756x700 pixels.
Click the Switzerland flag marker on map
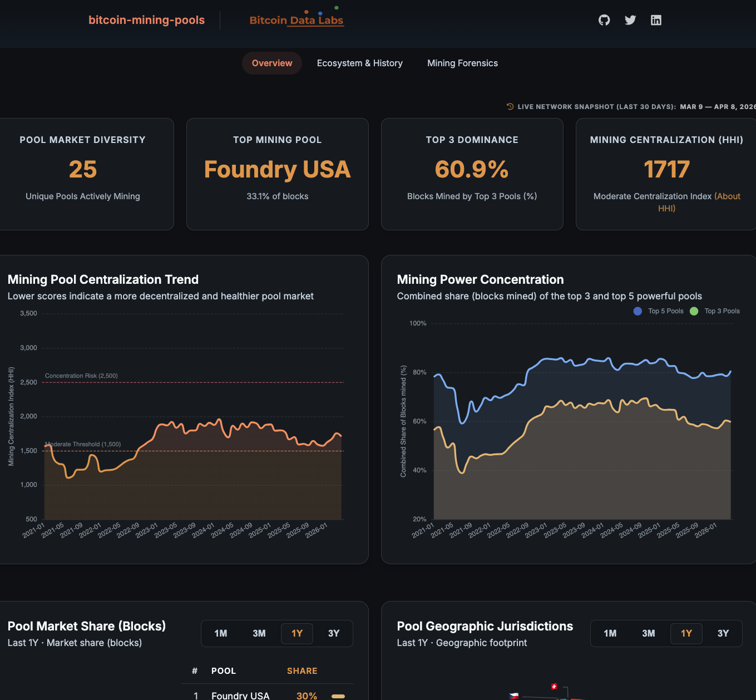(554, 686)
